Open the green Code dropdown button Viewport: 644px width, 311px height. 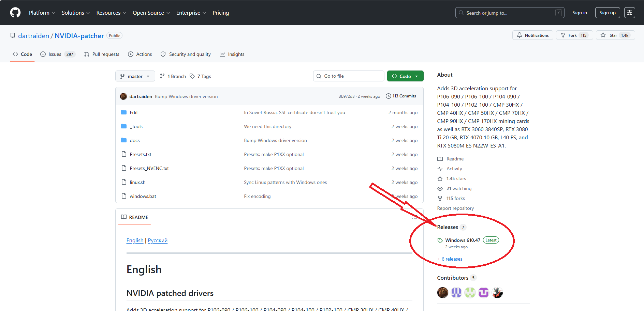pyautogui.click(x=405, y=76)
